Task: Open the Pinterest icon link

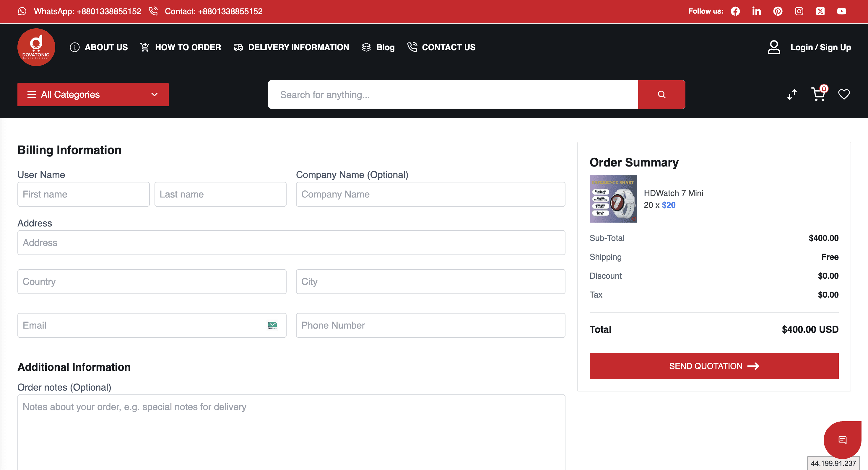Action: [778, 12]
